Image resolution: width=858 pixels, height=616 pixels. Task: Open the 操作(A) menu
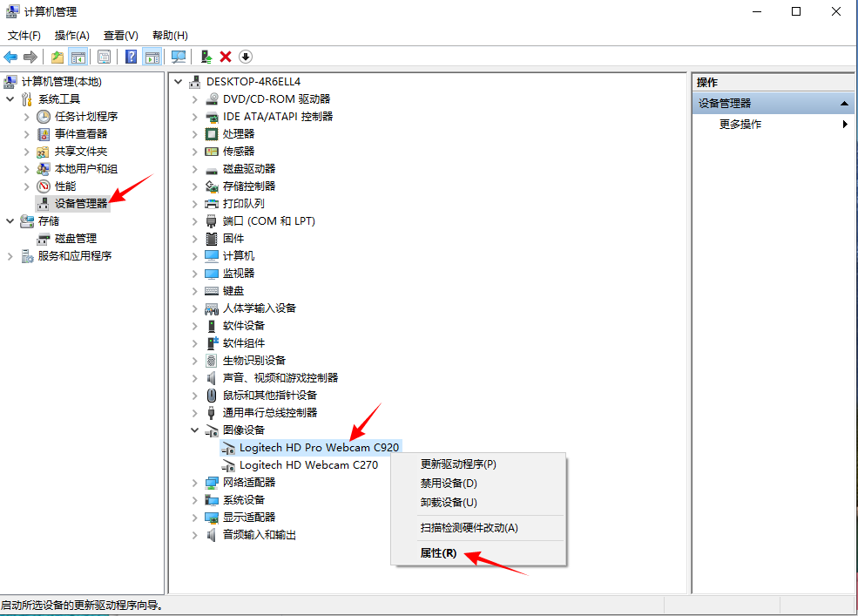tap(72, 36)
